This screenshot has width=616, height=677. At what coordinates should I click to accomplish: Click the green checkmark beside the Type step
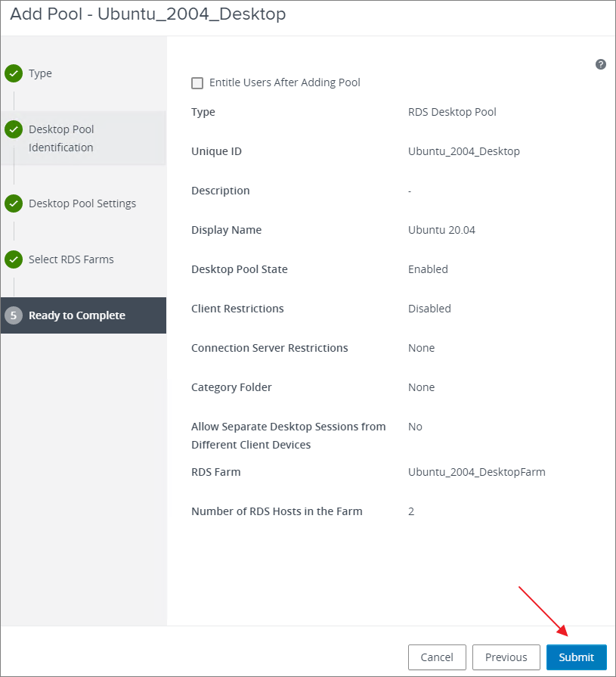(x=14, y=73)
